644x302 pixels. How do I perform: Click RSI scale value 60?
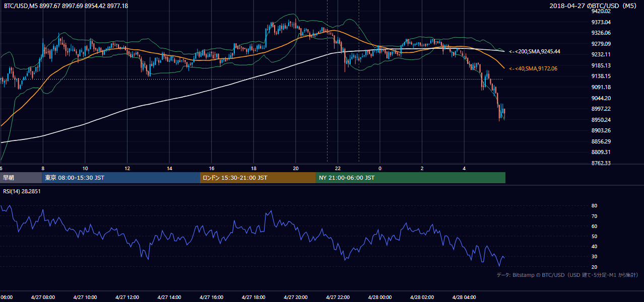594,226
